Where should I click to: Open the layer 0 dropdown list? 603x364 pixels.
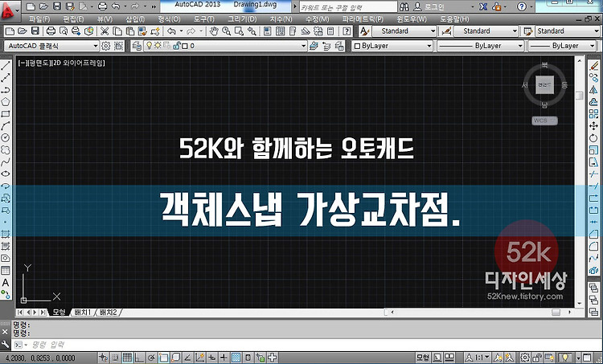click(225, 46)
